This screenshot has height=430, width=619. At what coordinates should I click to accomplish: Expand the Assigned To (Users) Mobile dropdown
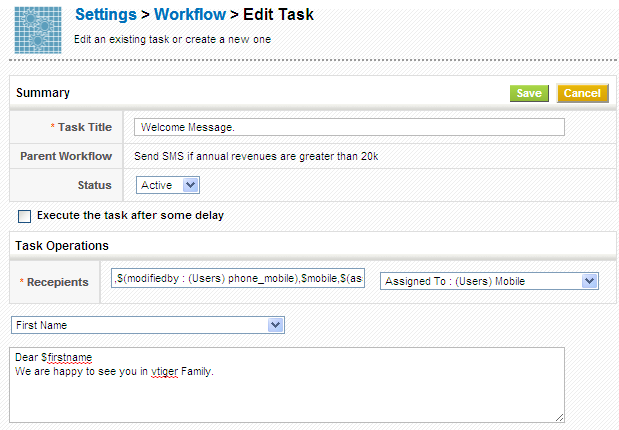489,281
